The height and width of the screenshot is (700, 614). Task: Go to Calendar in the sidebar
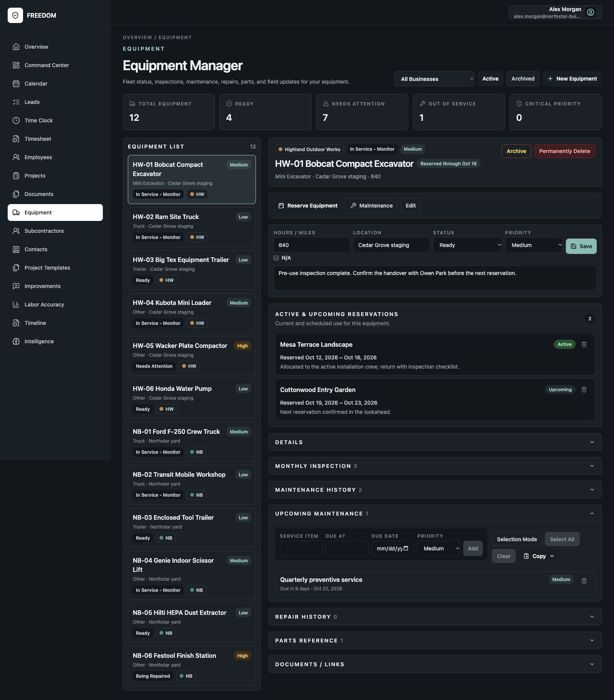point(55,84)
